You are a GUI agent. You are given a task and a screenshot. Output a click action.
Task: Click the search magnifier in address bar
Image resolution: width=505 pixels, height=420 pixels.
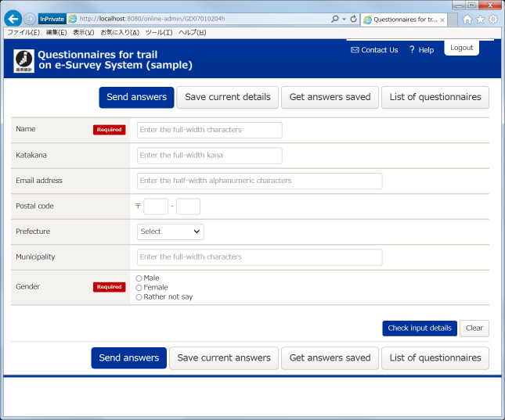click(334, 19)
